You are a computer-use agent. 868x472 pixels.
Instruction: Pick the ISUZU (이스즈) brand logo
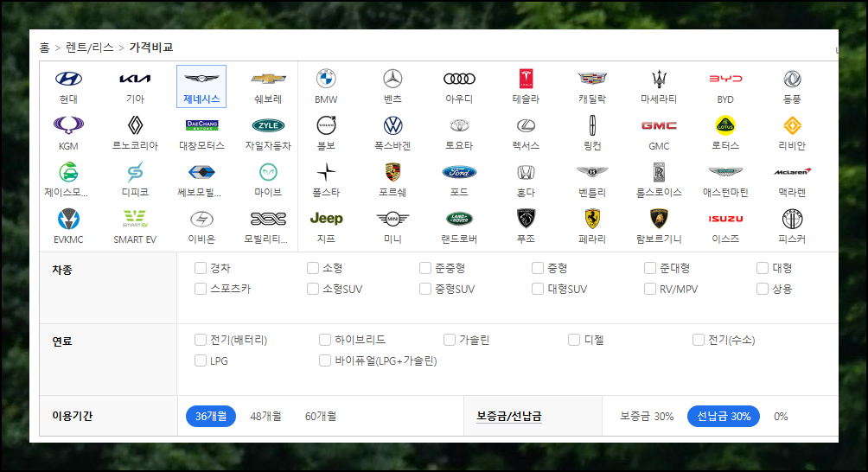coord(725,219)
